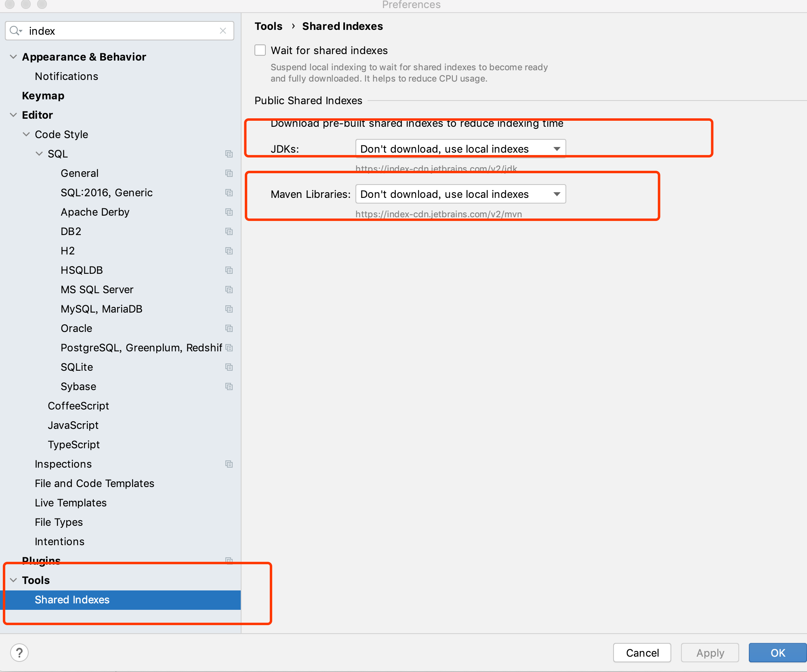Open the JDKs download dropdown
807x672 pixels.
click(x=460, y=149)
